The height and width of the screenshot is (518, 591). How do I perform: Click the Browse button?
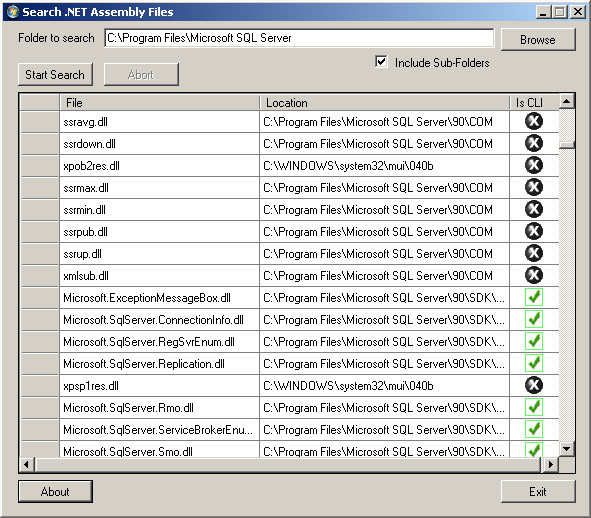pyautogui.click(x=538, y=39)
